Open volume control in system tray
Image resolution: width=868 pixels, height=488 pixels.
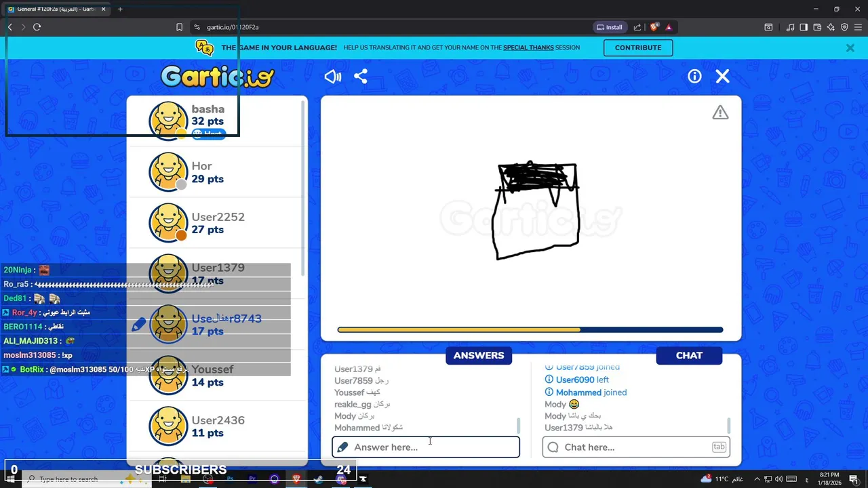(x=778, y=479)
